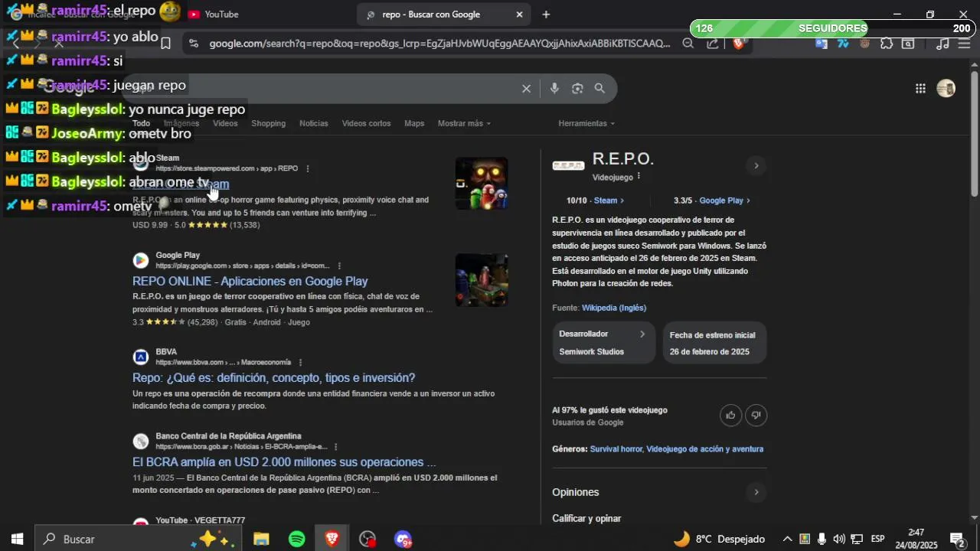980x551 pixels.
Task: Open the Brave hamburger menu
Action: [x=964, y=44]
